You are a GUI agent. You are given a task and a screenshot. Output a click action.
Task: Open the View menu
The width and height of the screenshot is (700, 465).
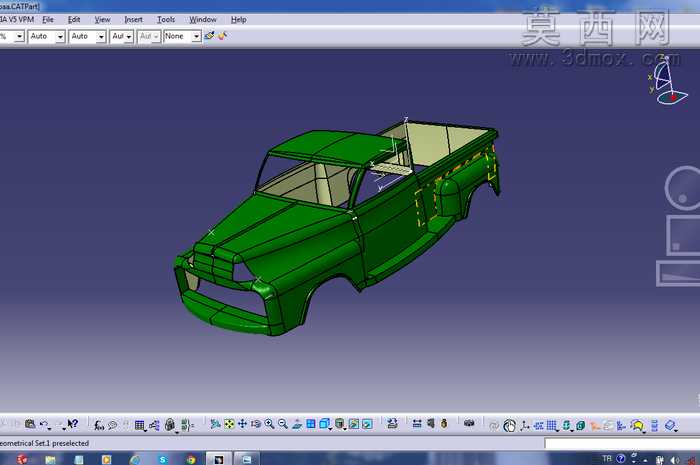point(102,20)
